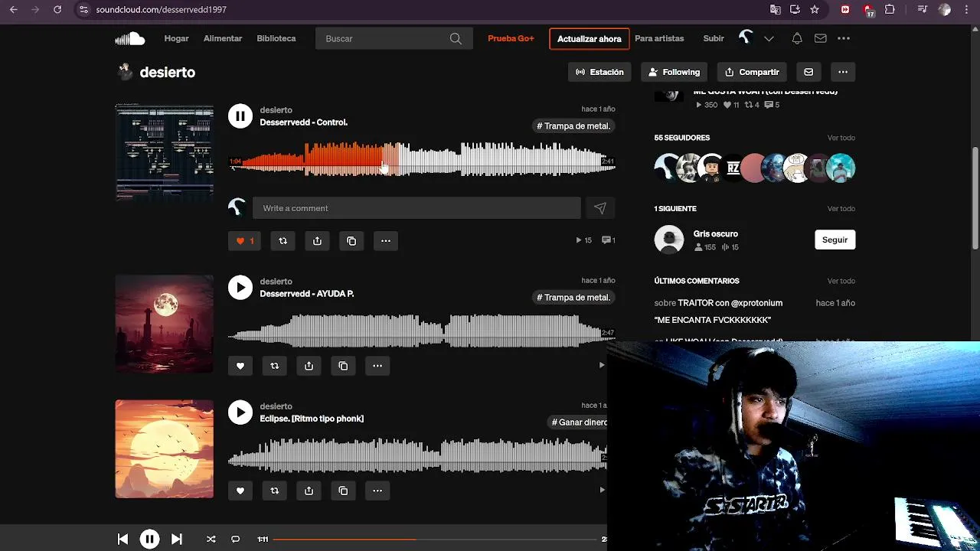The width and height of the screenshot is (980, 551).
Task: Follow Gris oscuro with Seguir button
Action: coord(835,240)
